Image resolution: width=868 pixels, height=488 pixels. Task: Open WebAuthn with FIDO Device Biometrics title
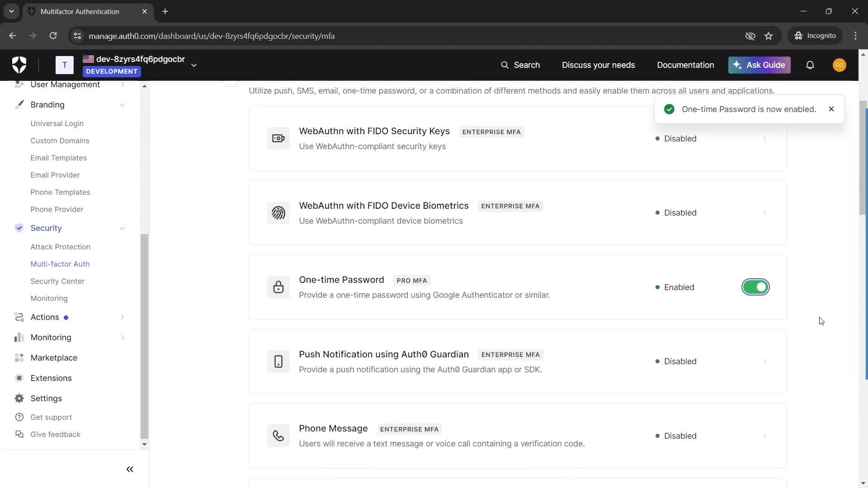click(383, 206)
